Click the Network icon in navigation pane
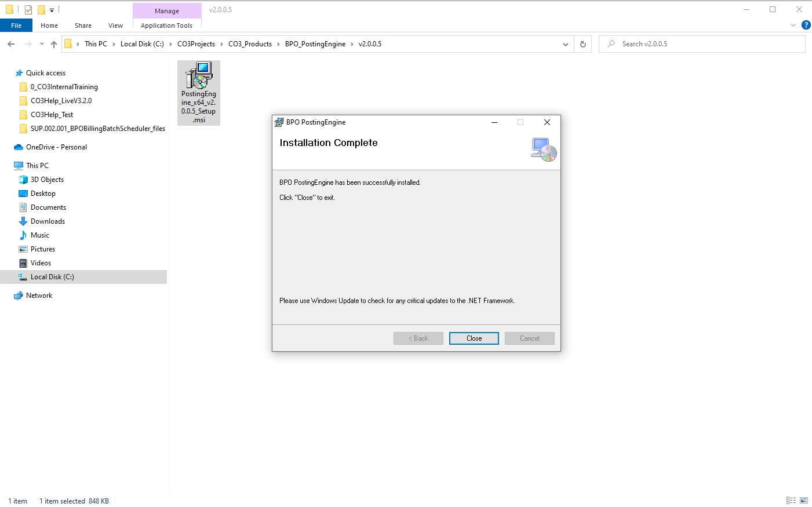Image resolution: width=812 pixels, height=507 pixels. pyautogui.click(x=19, y=296)
